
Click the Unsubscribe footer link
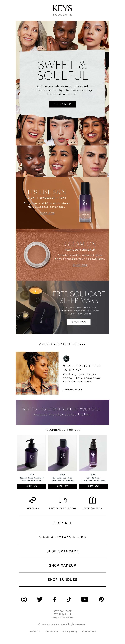click(51, 631)
